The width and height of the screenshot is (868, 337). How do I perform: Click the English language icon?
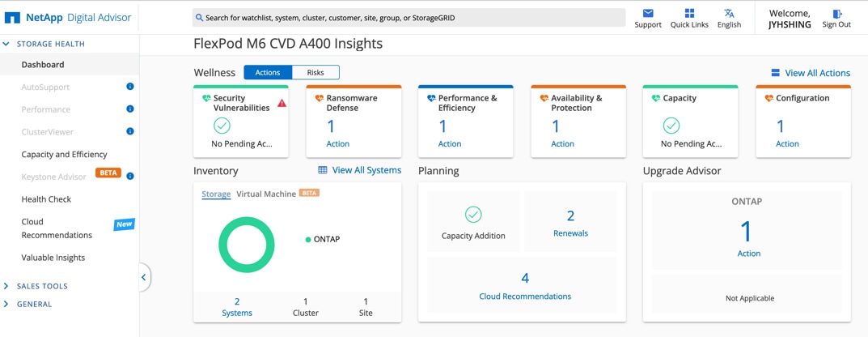(x=729, y=14)
